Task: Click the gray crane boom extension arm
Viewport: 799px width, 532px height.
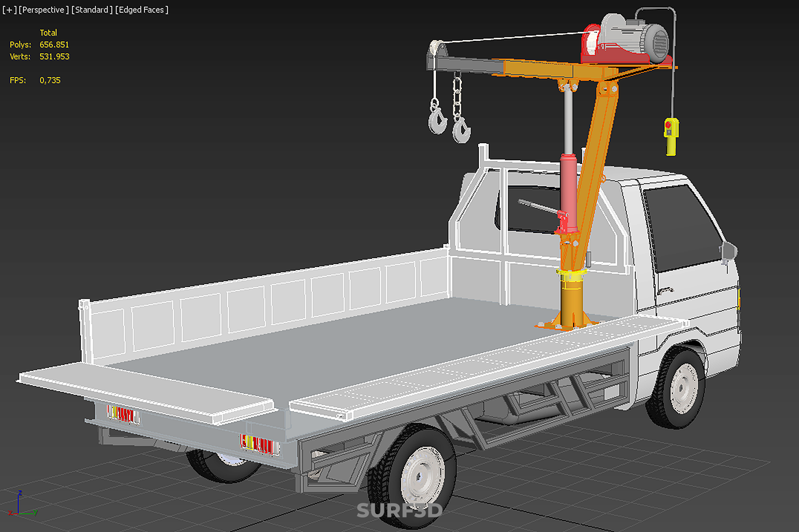Action: coord(466,65)
